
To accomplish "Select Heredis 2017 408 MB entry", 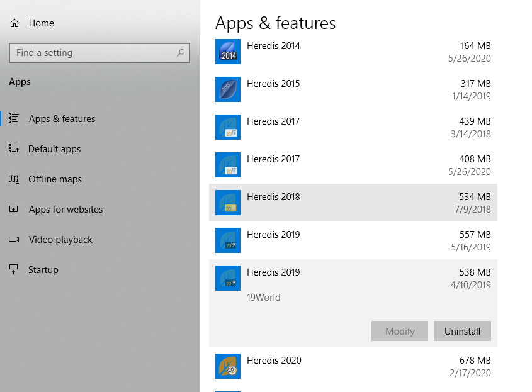I will point(353,165).
